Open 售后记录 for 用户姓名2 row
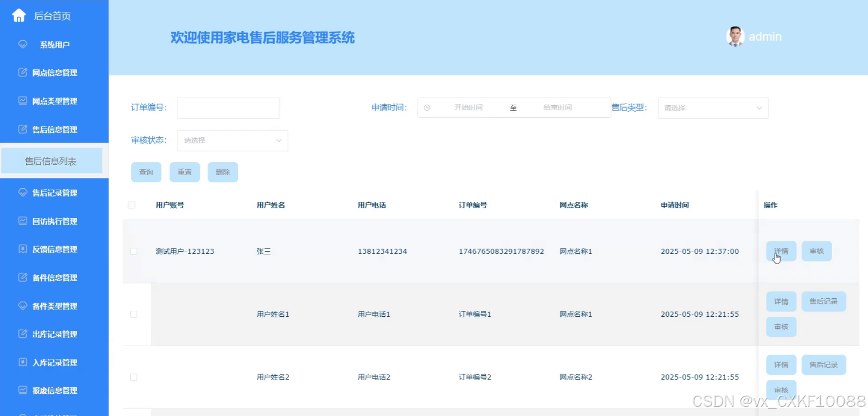Viewport: 868px width, 416px height. coord(823,364)
